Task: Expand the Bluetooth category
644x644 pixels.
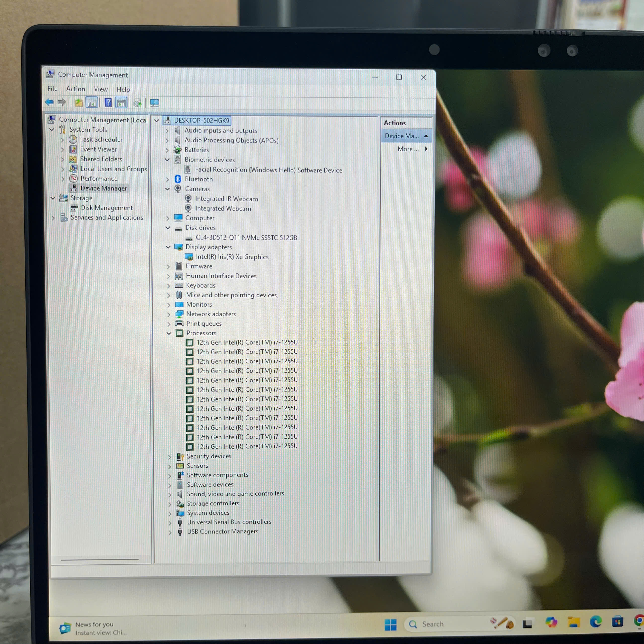Action: 167,179
